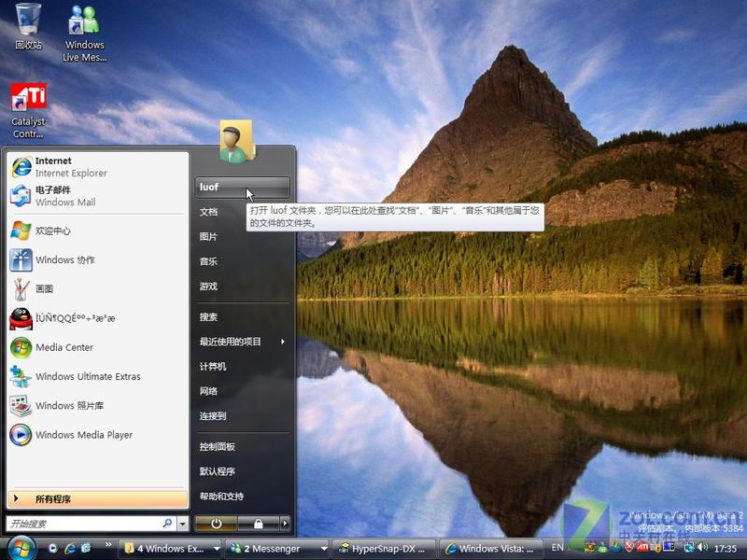Open 欢迎中心 Welcome Center
Viewport: 747px width, 560px height.
click(x=98, y=231)
